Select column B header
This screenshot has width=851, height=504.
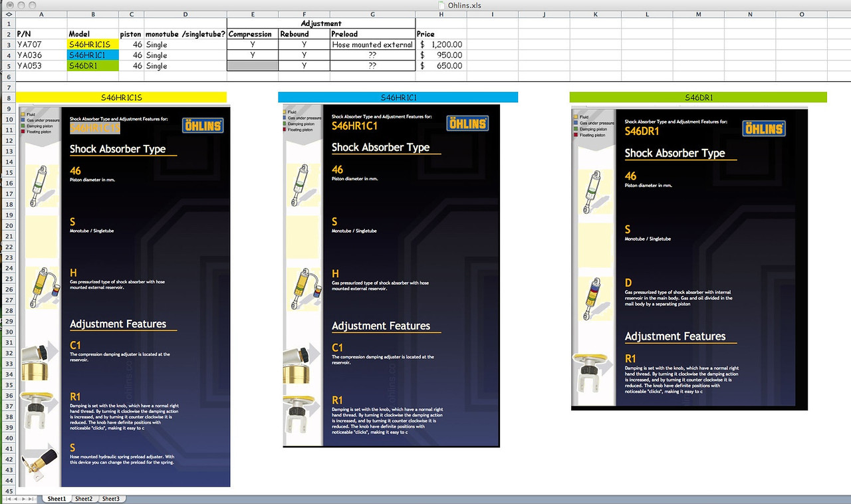(x=93, y=14)
